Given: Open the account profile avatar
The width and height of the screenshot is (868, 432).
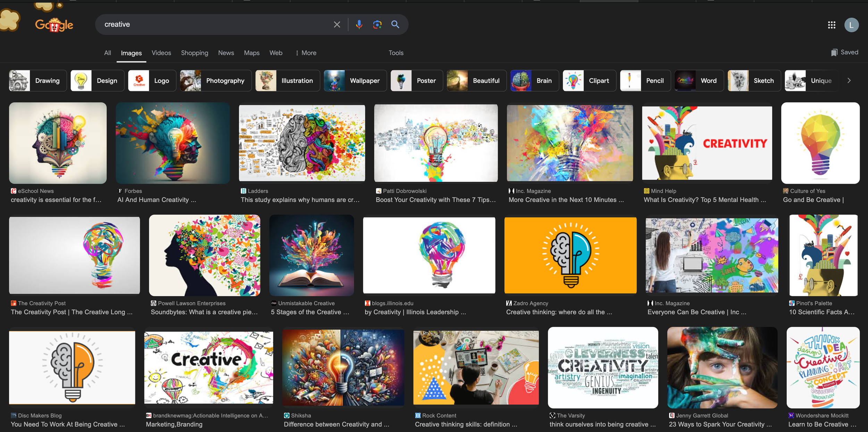Looking at the screenshot, I should pyautogui.click(x=851, y=25).
